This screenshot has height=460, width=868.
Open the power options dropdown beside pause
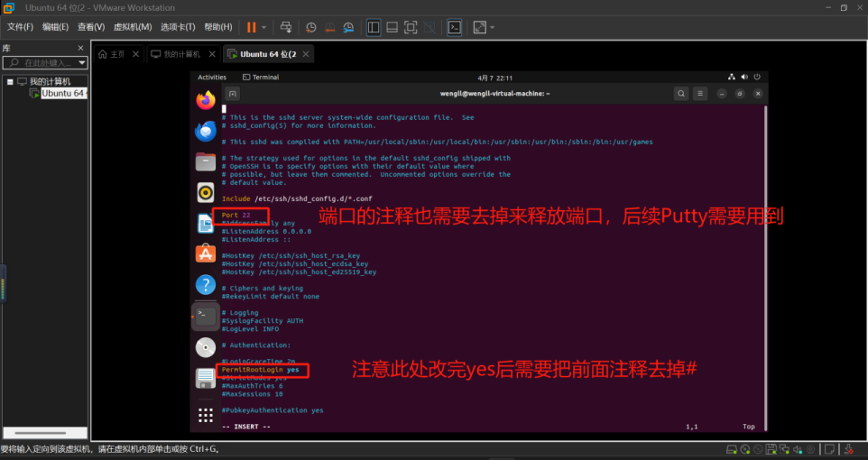click(x=264, y=27)
